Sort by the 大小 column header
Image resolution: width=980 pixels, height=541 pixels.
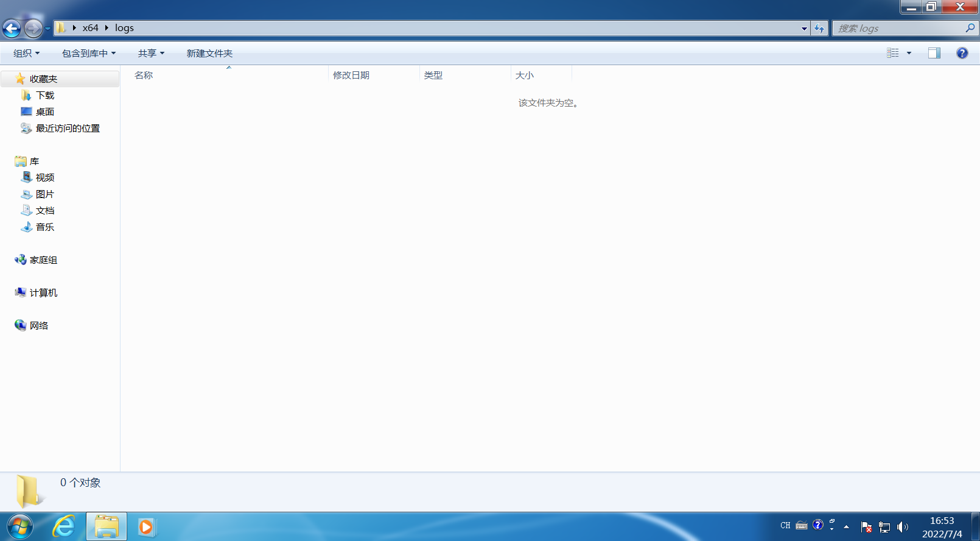pyautogui.click(x=541, y=75)
